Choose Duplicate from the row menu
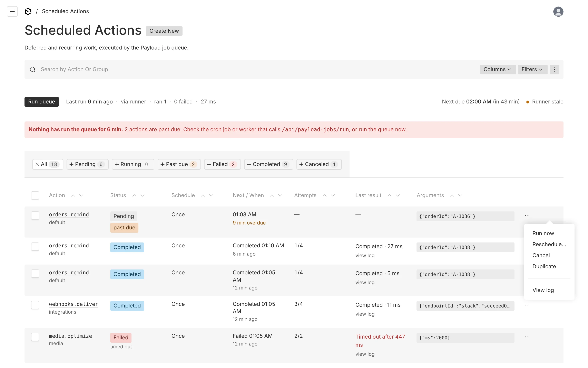588x368 pixels. tap(544, 267)
